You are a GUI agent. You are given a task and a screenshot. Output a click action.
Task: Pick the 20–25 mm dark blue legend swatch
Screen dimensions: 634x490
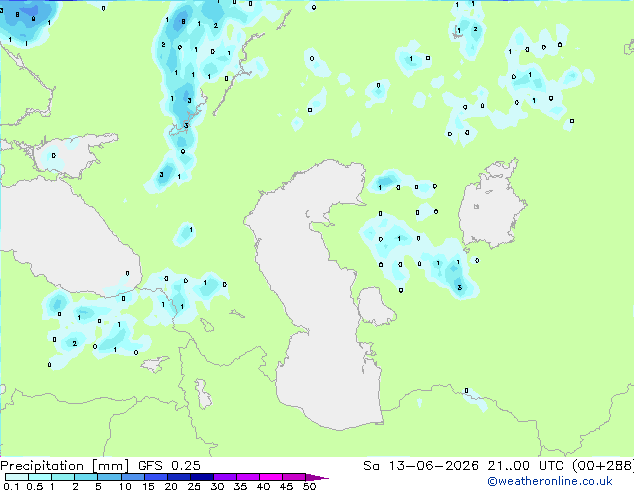coord(179,477)
